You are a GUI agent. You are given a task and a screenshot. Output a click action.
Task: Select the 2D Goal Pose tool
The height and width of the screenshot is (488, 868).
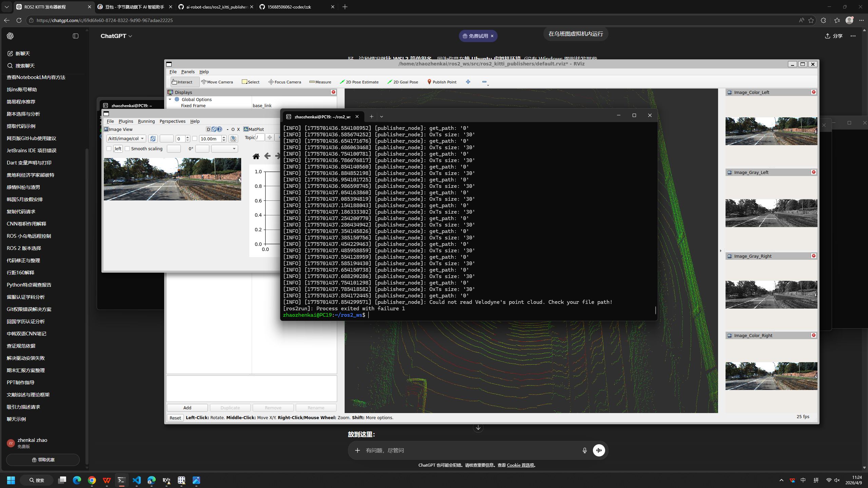pos(403,82)
